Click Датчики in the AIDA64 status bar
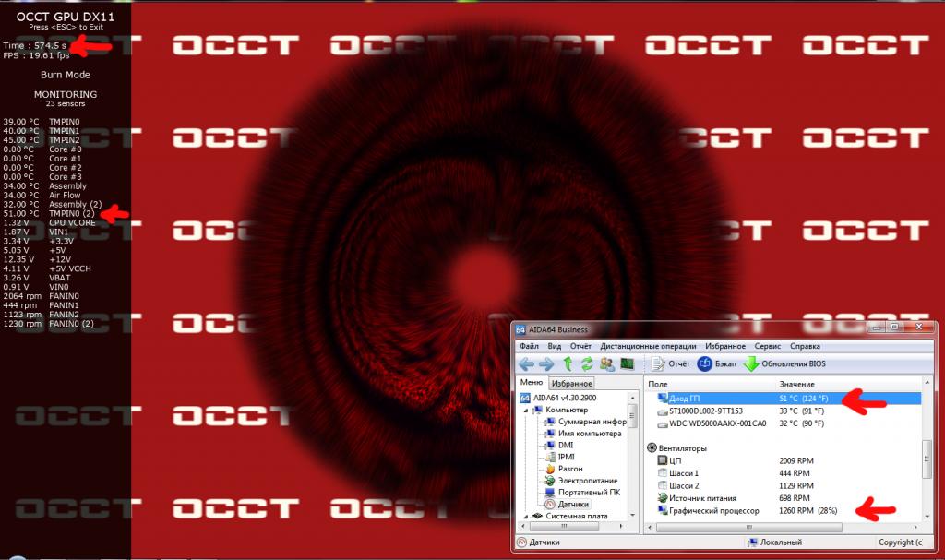Image resolution: width=945 pixels, height=560 pixels. (539, 542)
